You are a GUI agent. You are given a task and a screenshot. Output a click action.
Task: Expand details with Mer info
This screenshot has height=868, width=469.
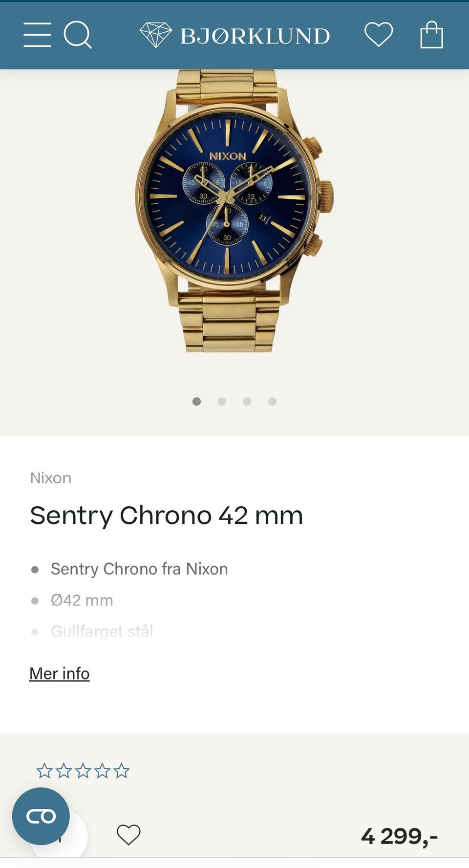tap(59, 673)
